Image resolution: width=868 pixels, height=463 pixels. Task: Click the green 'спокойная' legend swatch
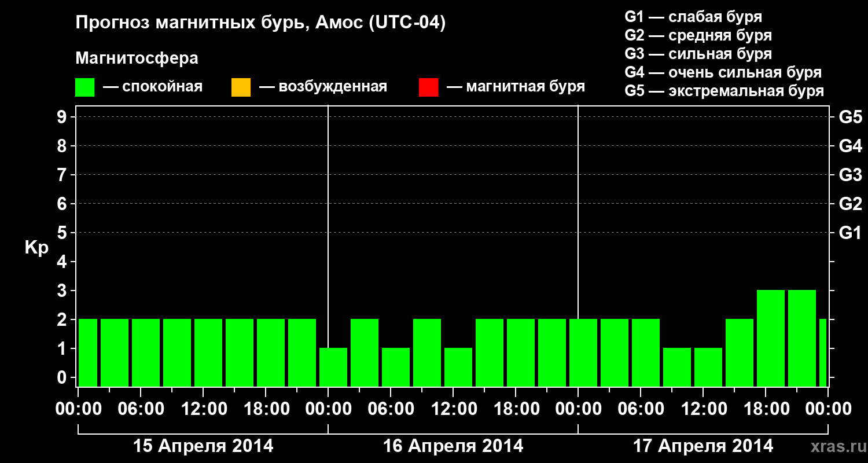(x=85, y=87)
